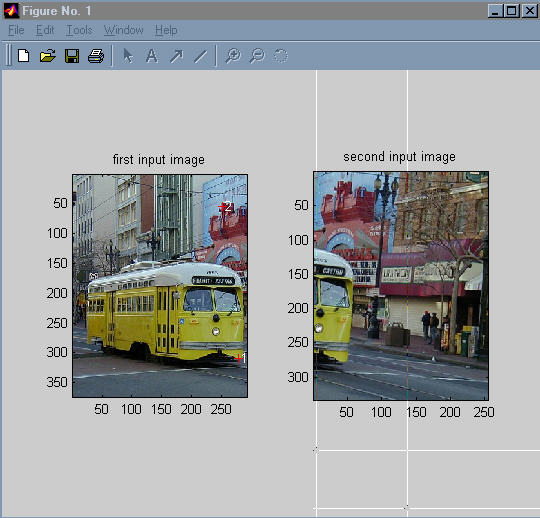Open the Help menu
Screen dimensions: 540x518
click(x=166, y=30)
